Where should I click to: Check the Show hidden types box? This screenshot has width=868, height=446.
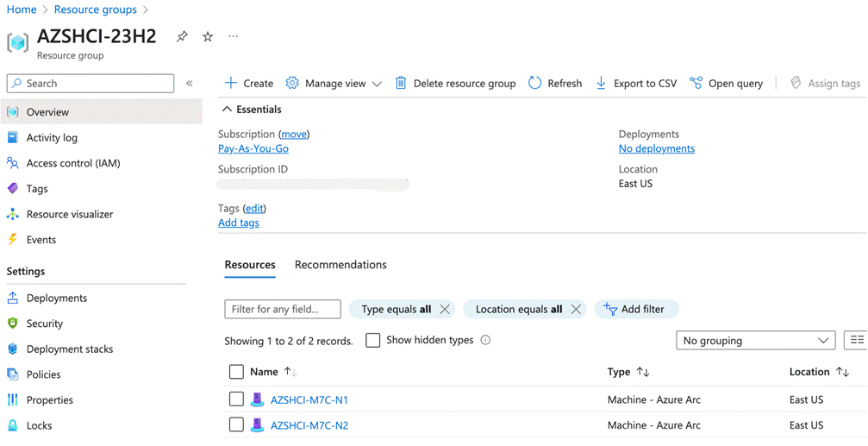click(x=373, y=341)
